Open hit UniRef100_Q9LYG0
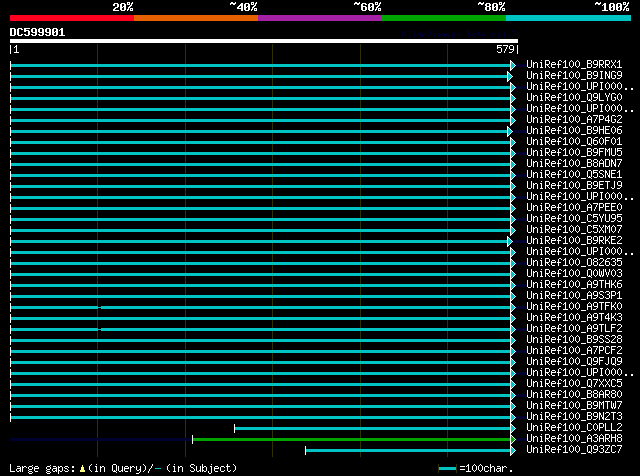Image resolution: width=640 pixels, height=476 pixels. point(574,97)
